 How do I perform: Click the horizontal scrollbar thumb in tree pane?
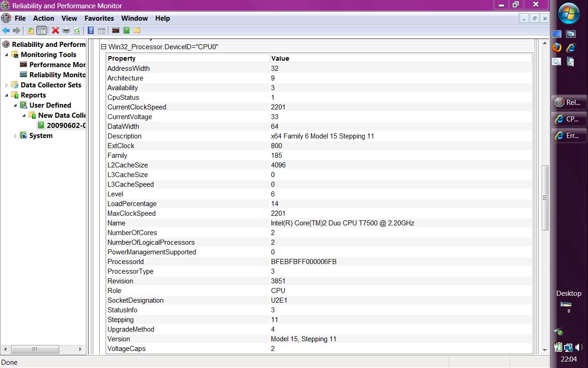(34, 349)
